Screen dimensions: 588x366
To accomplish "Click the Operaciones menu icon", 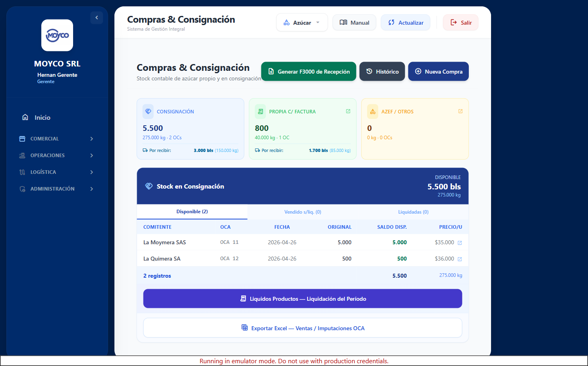I will [22, 156].
